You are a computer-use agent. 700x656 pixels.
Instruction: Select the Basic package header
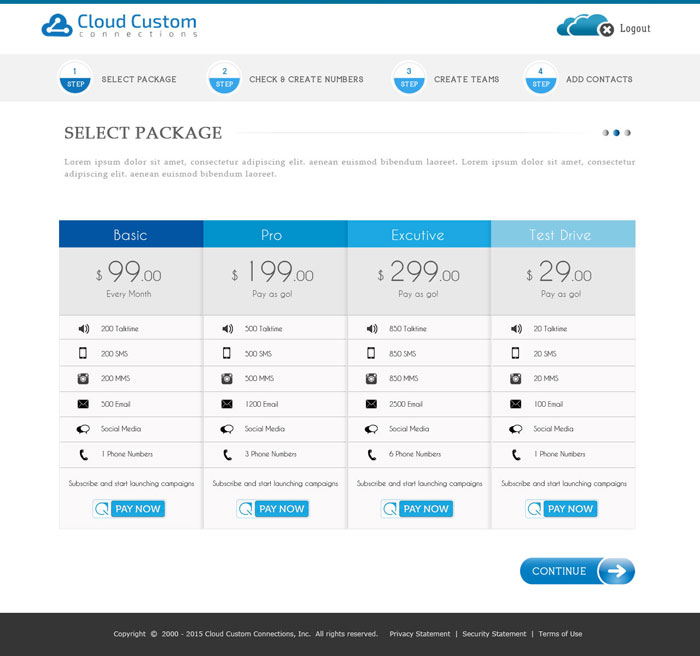131,234
